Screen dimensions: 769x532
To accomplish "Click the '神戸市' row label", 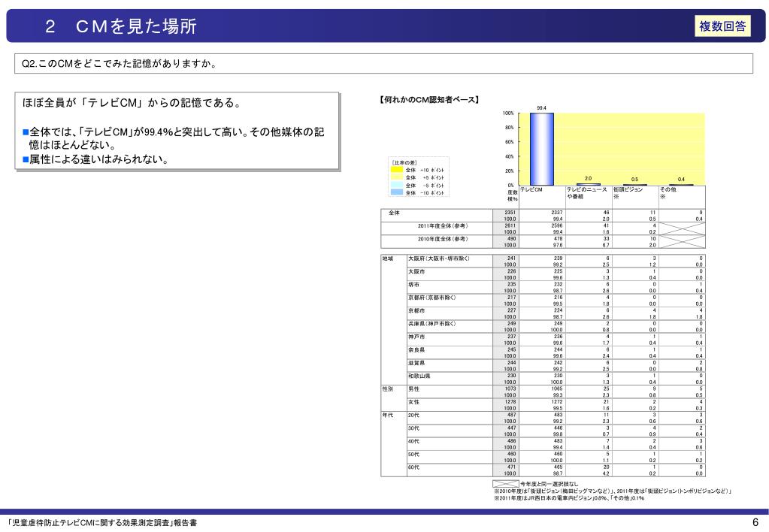I will [416, 337].
